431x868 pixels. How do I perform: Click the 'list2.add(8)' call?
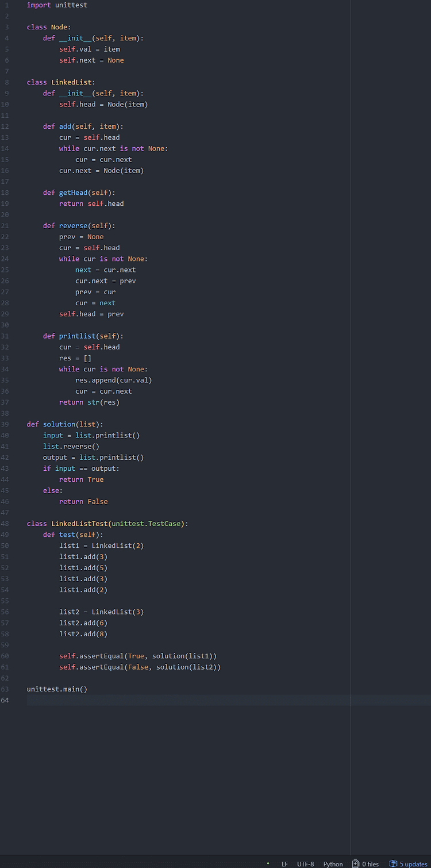83,634
